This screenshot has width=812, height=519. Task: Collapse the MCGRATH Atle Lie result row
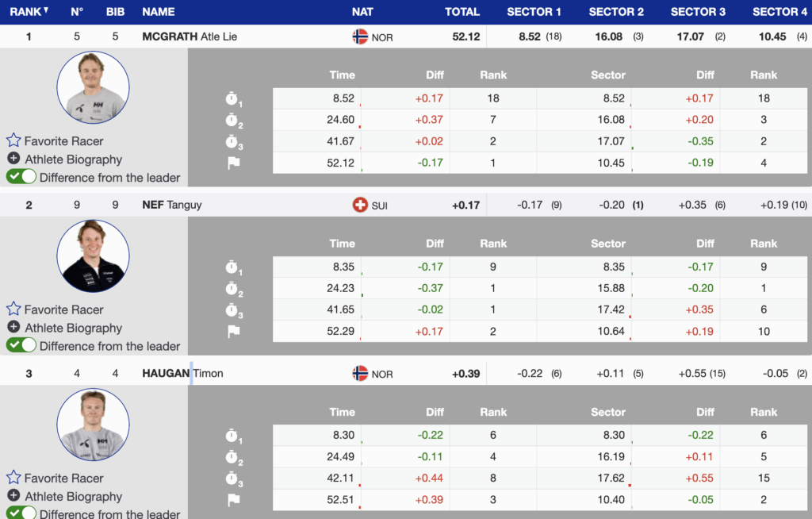190,37
